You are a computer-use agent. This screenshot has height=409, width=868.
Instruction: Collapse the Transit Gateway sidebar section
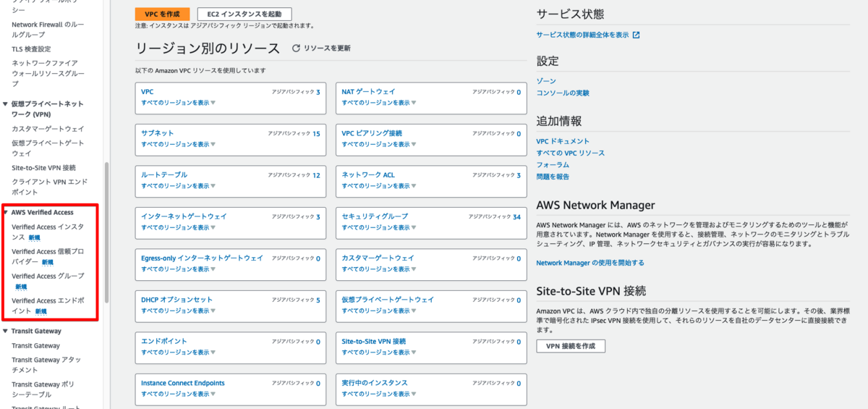click(x=6, y=331)
